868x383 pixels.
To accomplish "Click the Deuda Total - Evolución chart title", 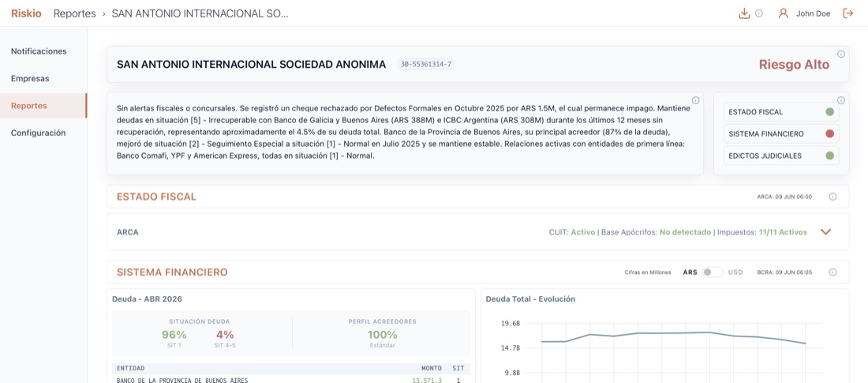I will [530, 299].
